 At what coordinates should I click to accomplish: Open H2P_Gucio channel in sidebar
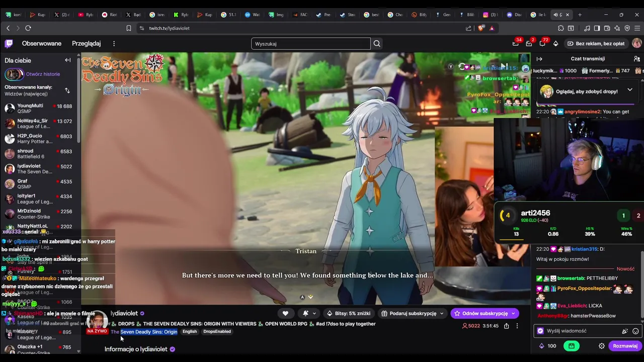pos(39,139)
